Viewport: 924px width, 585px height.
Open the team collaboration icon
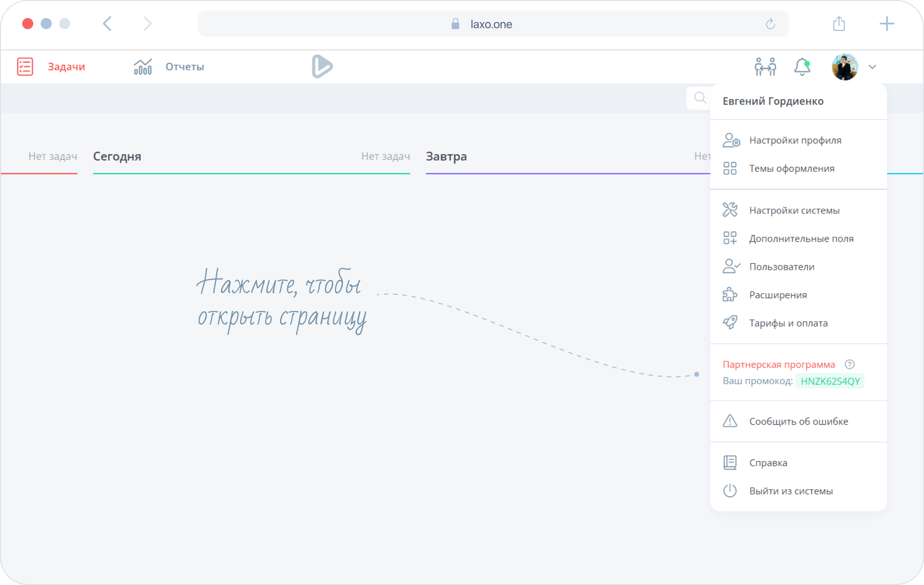(765, 67)
